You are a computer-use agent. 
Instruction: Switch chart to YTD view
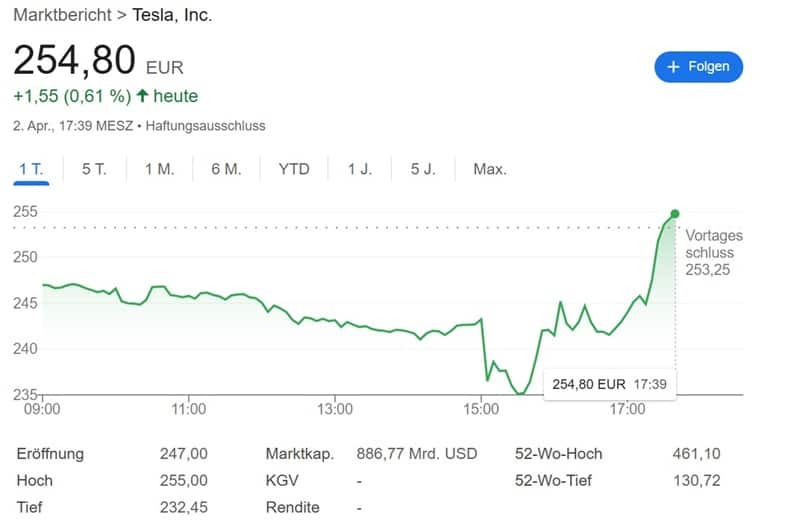point(294,169)
